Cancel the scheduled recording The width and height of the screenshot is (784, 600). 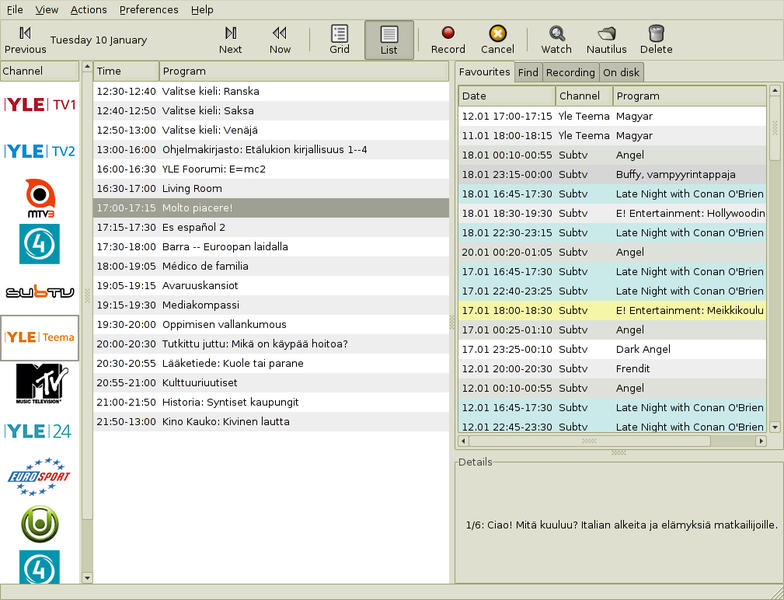click(498, 40)
